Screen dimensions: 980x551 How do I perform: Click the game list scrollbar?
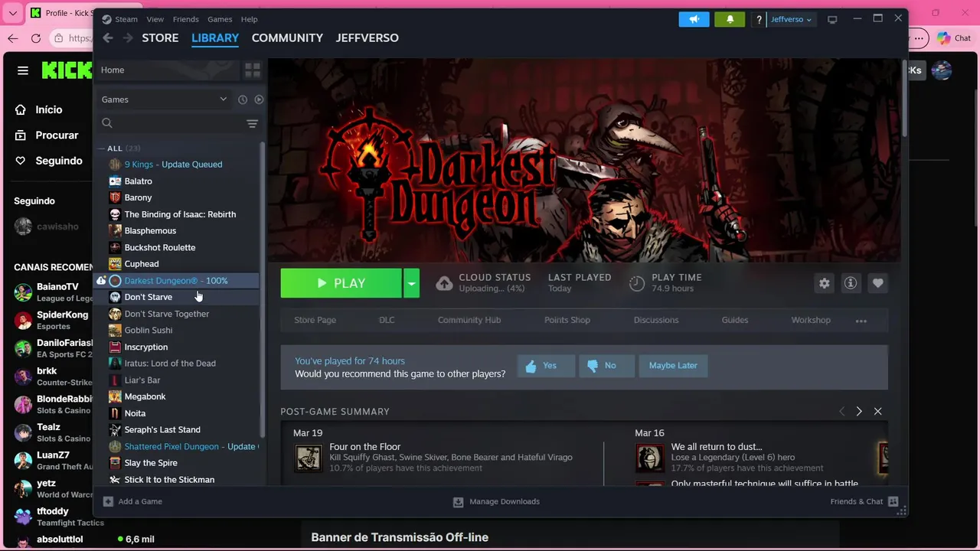[x=263, y=291]
